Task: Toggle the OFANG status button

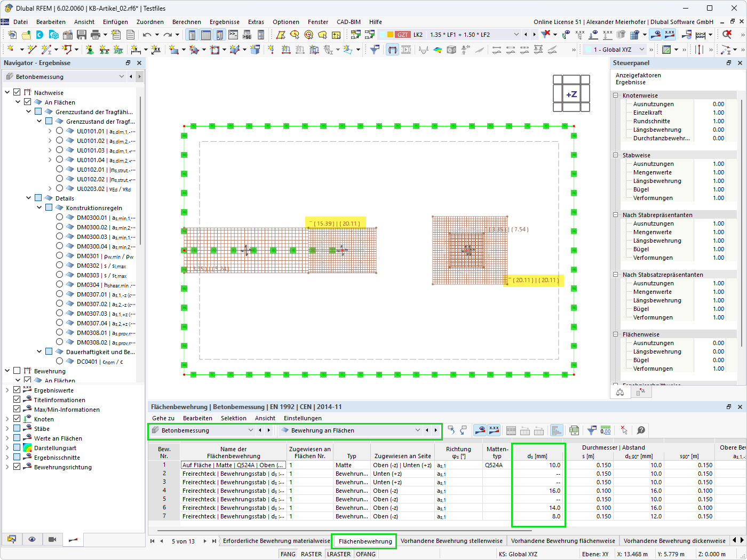Action: pyautogui.click(x=366, y=554)
